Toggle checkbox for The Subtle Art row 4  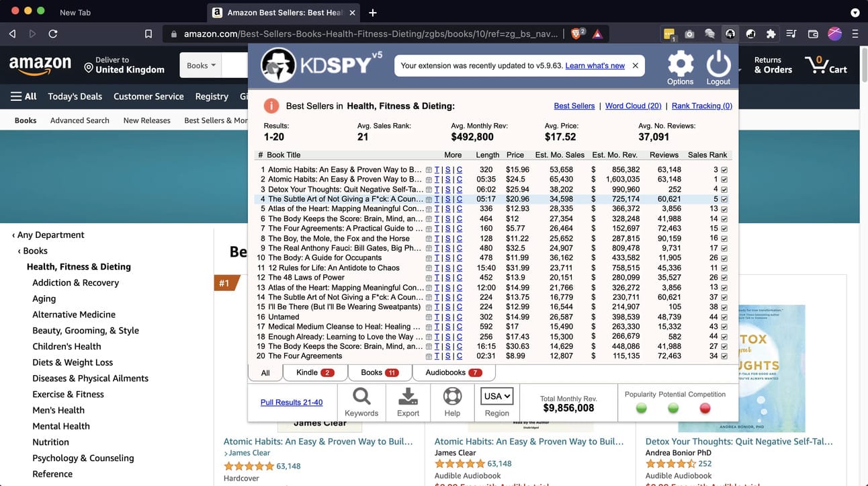[x=724, y=200]
